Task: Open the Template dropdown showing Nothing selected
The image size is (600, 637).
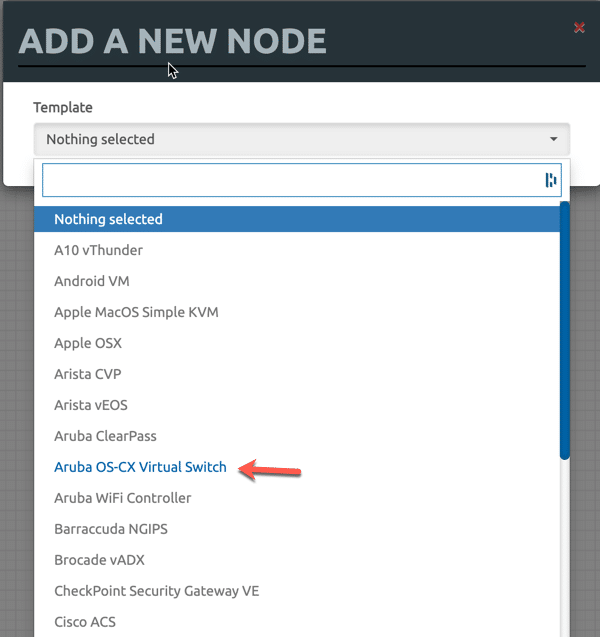Action: click(x=302, y=139)
